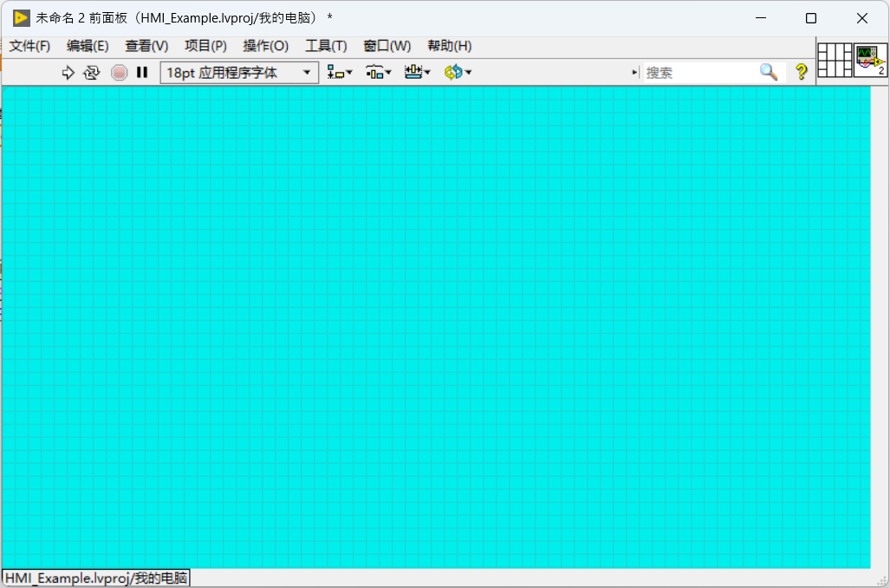Open the 项目(P) menu
The image size is (890, 588).
point(205,46)
